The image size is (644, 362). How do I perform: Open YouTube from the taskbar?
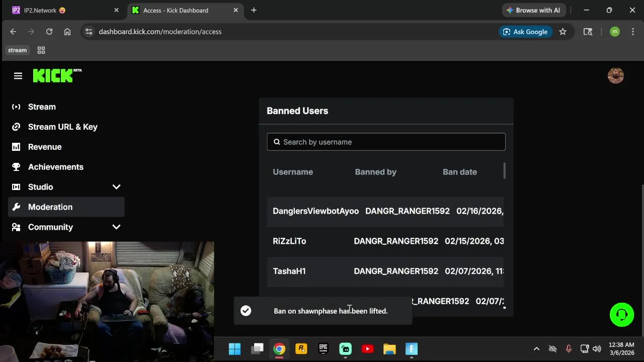click(367, 349)
